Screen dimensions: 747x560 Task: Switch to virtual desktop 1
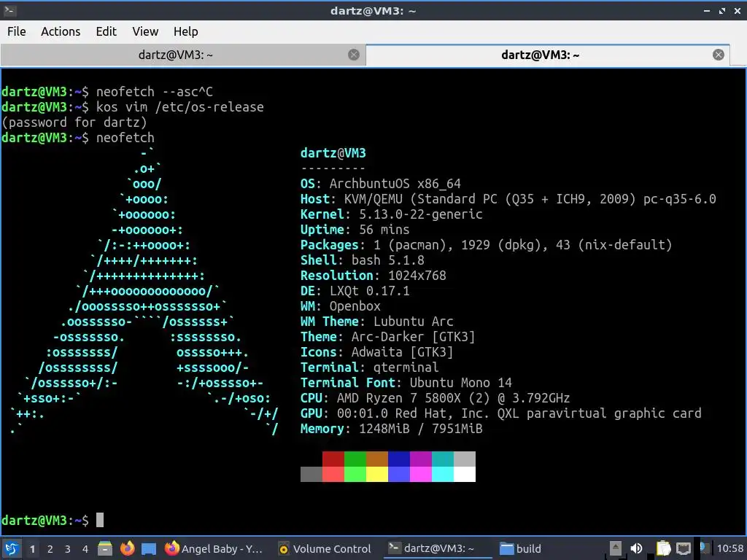(32, 549)
